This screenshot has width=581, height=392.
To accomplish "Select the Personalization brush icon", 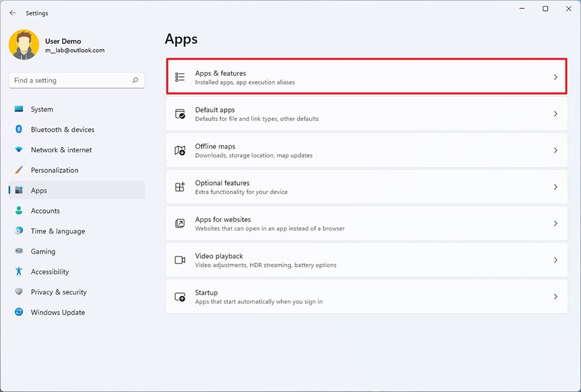I will click(19, 170).
